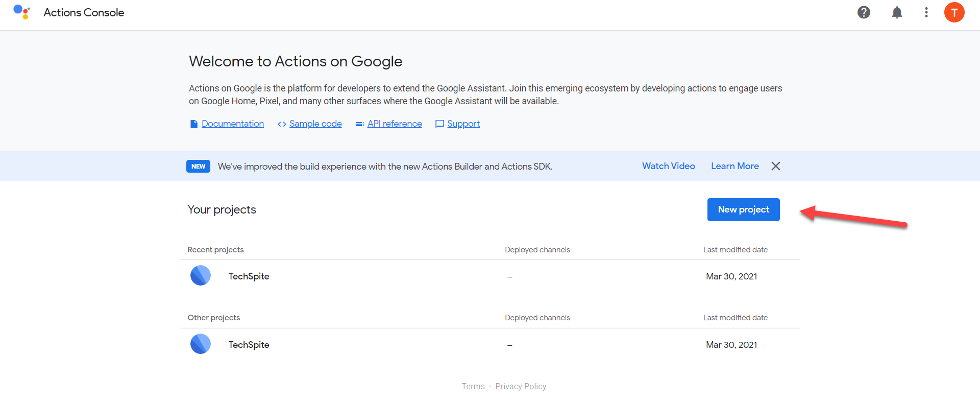Click the Support chat bubble icon

tap(439, 124)
